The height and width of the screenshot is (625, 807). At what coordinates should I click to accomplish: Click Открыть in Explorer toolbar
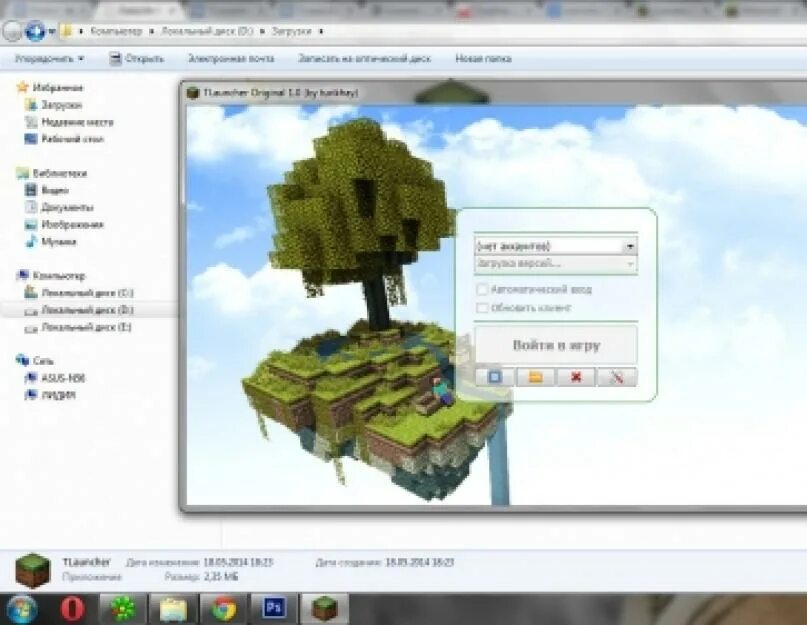137,59
